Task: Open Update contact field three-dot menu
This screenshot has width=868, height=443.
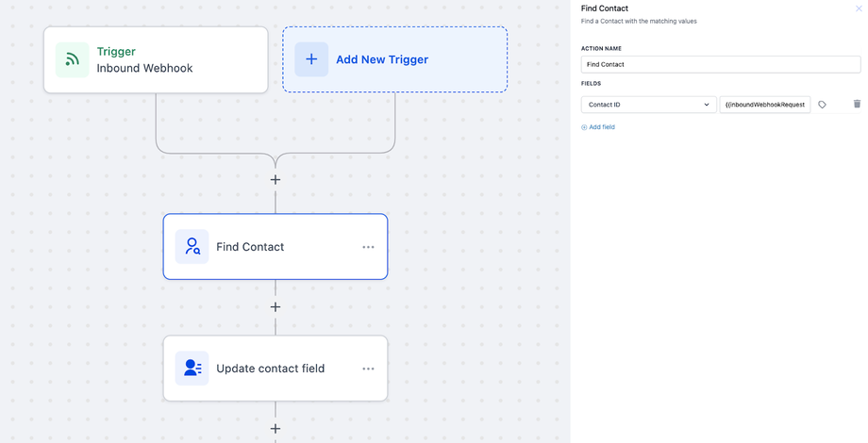Action: coord(368,369)
